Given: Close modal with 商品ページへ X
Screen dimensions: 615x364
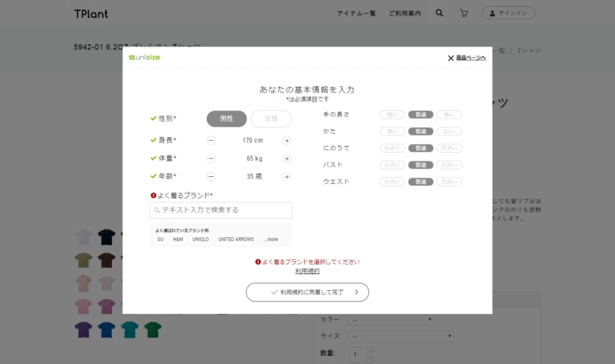Looking at the screenshot, I should pyautogui.click(x=467, y=58).
